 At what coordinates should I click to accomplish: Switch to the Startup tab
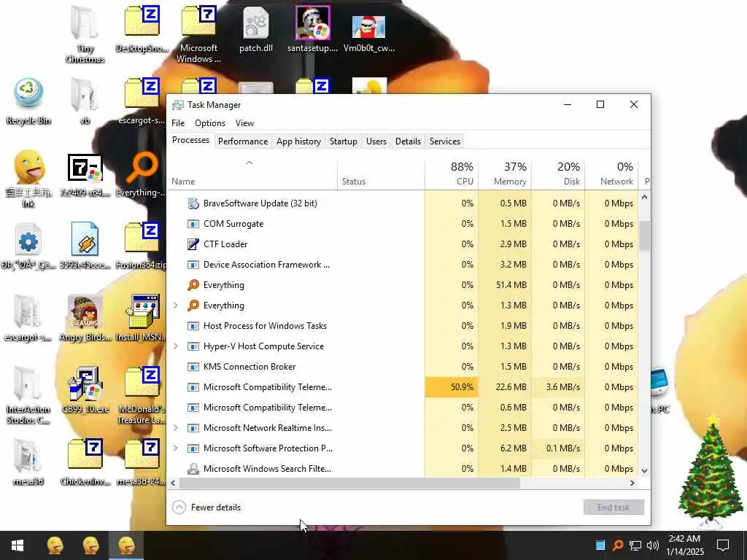343,141
